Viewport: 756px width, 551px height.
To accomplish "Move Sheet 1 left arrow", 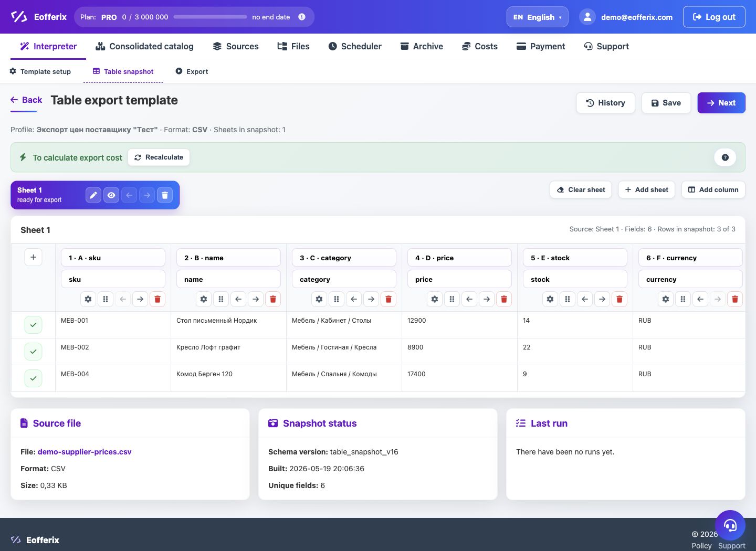I will click(129, 195).
